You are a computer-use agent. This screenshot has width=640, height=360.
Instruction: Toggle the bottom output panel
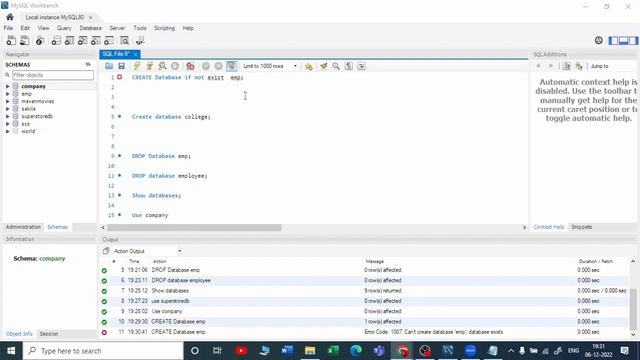(x=623, y=40)
